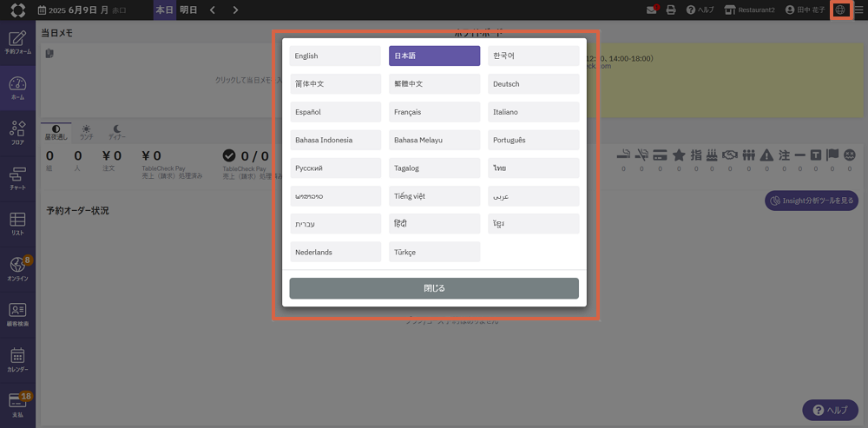
Task: Select Nederlands language
Action: click(335, 252)
